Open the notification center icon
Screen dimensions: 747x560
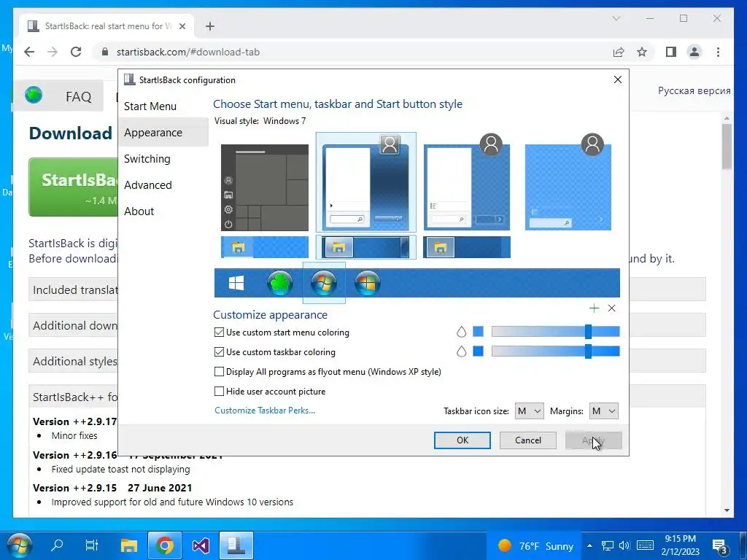pos(719,546)
